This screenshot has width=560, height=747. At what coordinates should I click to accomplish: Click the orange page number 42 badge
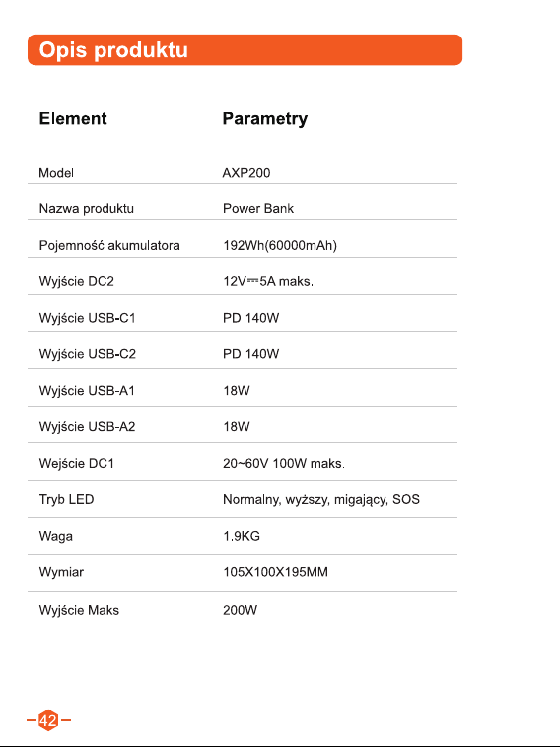(48, 719)
